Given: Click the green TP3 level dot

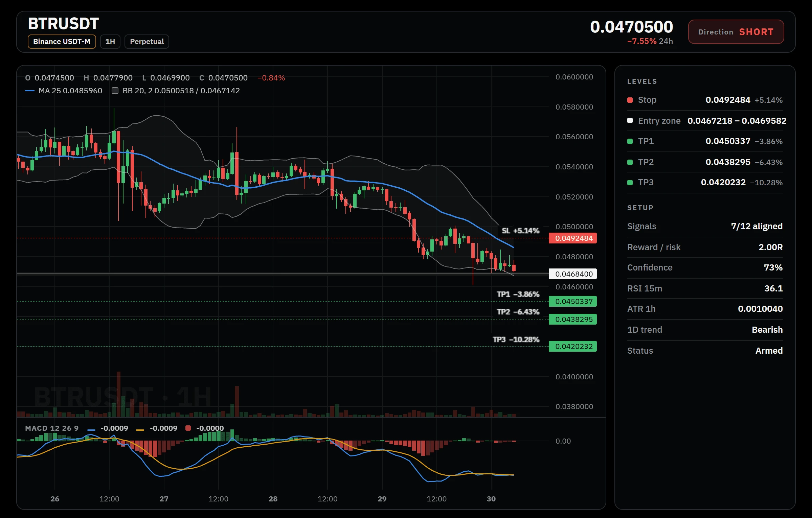Looking at the screenshot, I should 630,183.
